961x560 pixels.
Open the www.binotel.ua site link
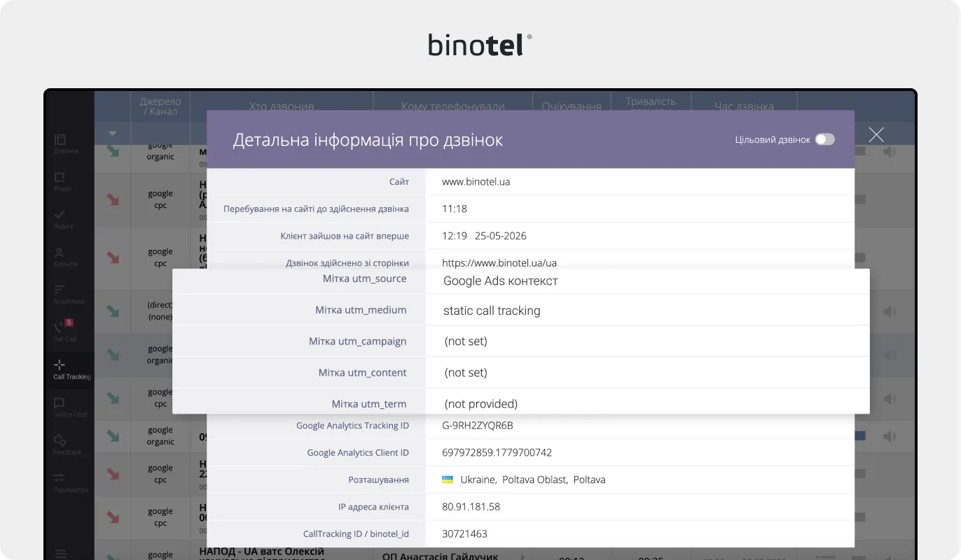click(476, 181)
